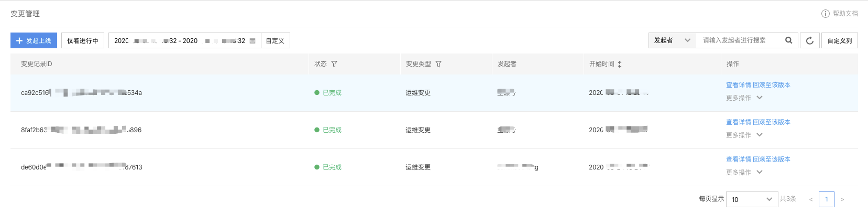Open 自定义列 column settings
The image size is (868, 213).
coord(840,40)
